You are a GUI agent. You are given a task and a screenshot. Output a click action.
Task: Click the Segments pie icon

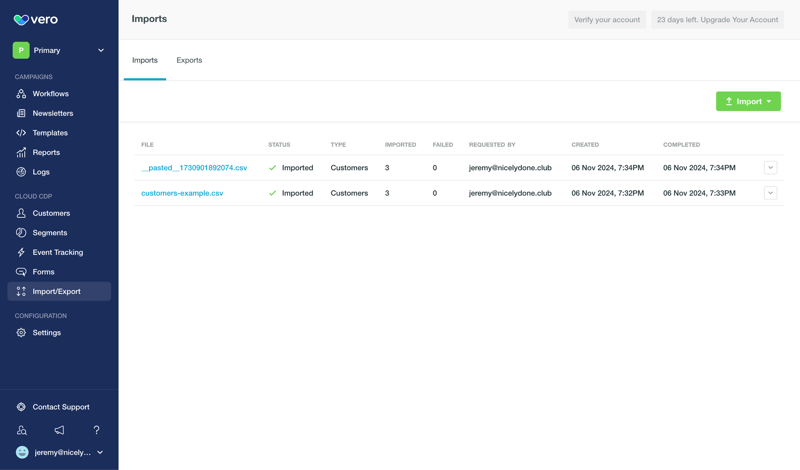pos(21,233)
